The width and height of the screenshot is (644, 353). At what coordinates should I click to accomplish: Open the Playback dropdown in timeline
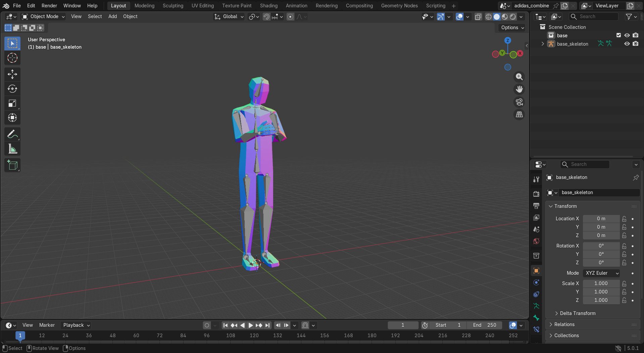pyautogui.click(x=77, y=325)
